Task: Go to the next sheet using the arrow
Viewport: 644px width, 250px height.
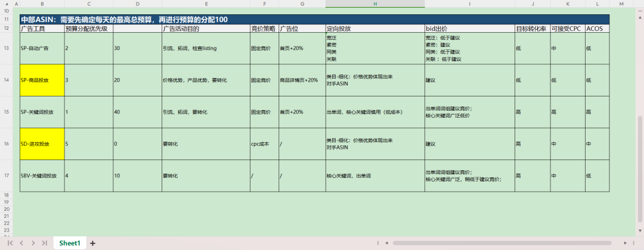Action: [x=33, y=243]
